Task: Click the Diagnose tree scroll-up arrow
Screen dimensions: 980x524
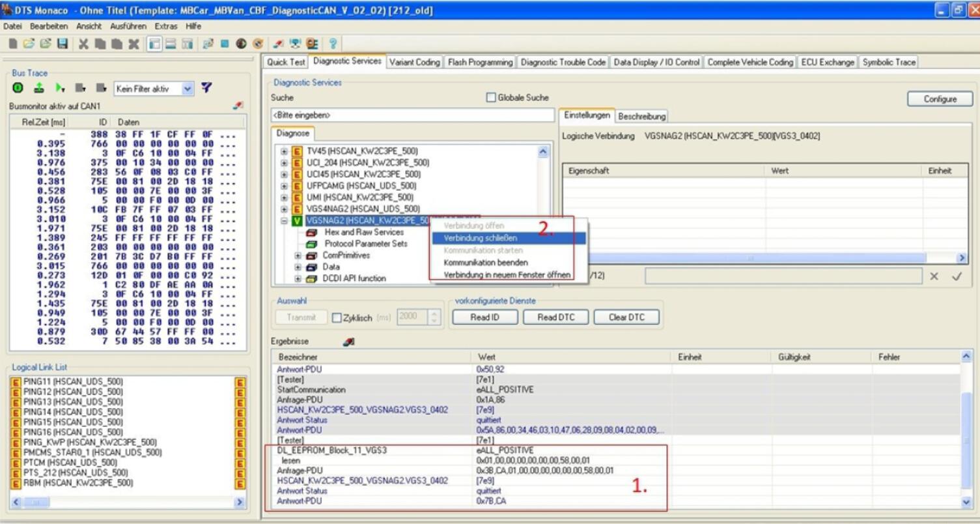Action: (x=544, y=151)
